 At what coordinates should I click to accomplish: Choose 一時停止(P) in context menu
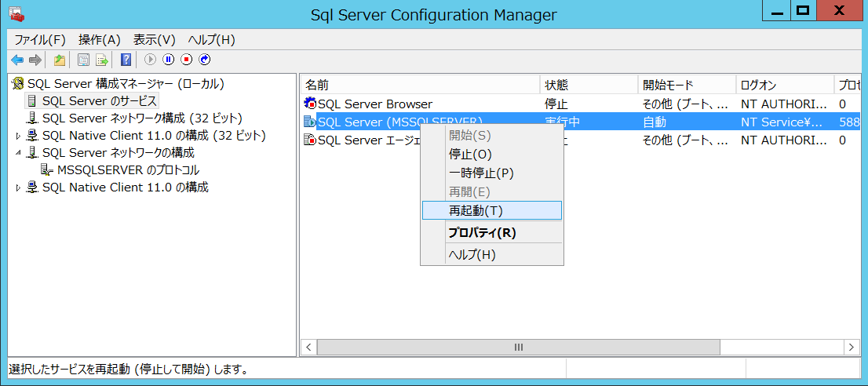492,173
